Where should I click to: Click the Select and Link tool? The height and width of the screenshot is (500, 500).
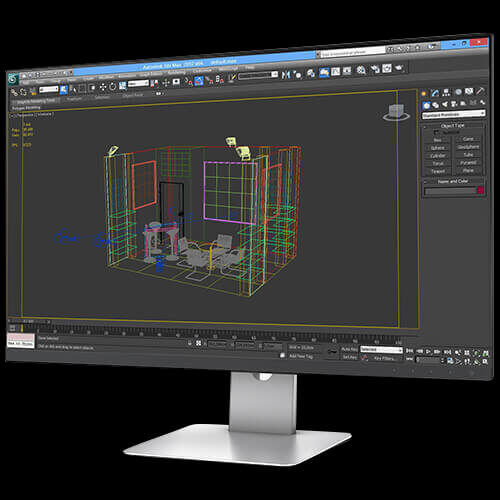[14, 92]
